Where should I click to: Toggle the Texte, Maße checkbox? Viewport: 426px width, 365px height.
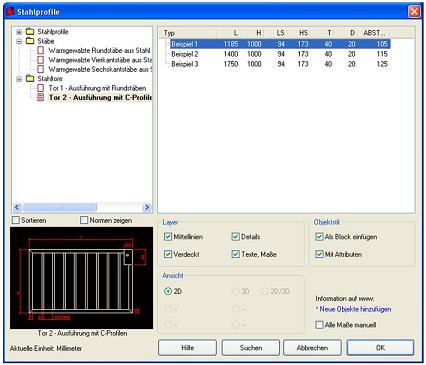point(235,254)
